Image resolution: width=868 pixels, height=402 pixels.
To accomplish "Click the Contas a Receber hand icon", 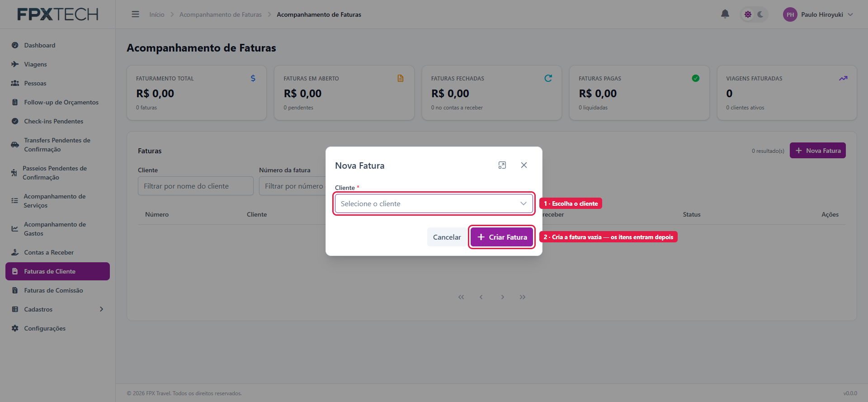I will (x=15, y=252).
